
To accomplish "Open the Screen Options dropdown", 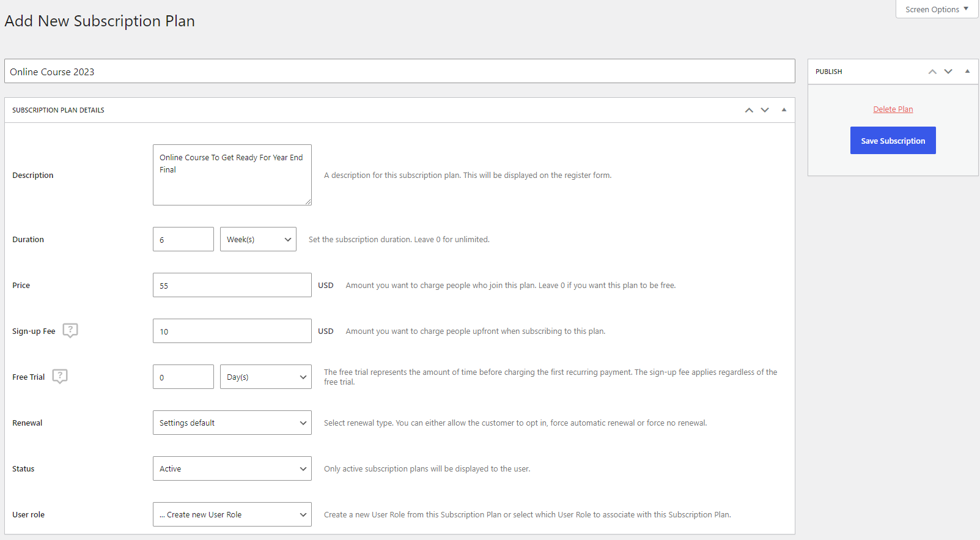I will click(937, 9).
